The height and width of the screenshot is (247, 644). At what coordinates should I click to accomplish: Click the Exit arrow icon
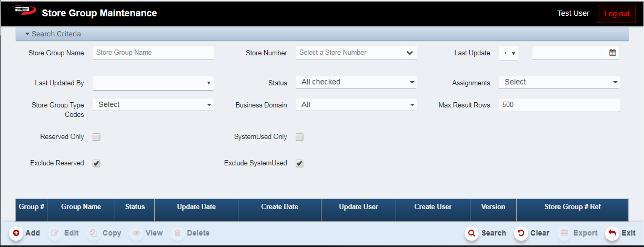pos(612,233)
